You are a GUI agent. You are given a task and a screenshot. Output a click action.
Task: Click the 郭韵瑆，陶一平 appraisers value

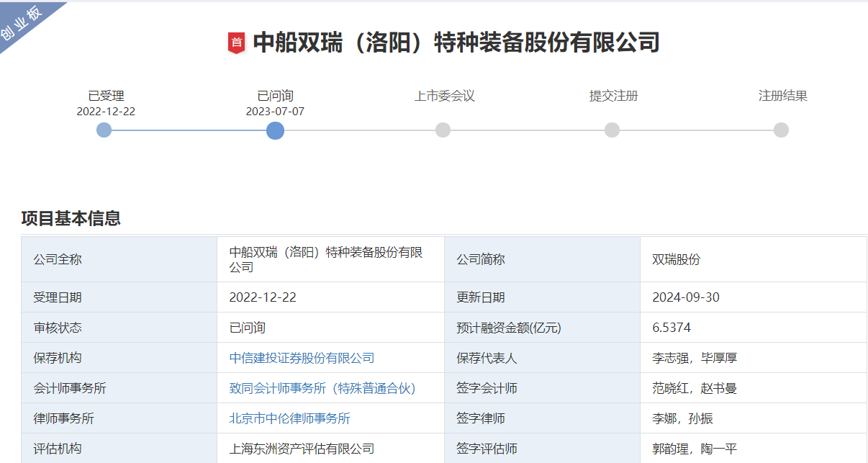(x=695, y=449)
